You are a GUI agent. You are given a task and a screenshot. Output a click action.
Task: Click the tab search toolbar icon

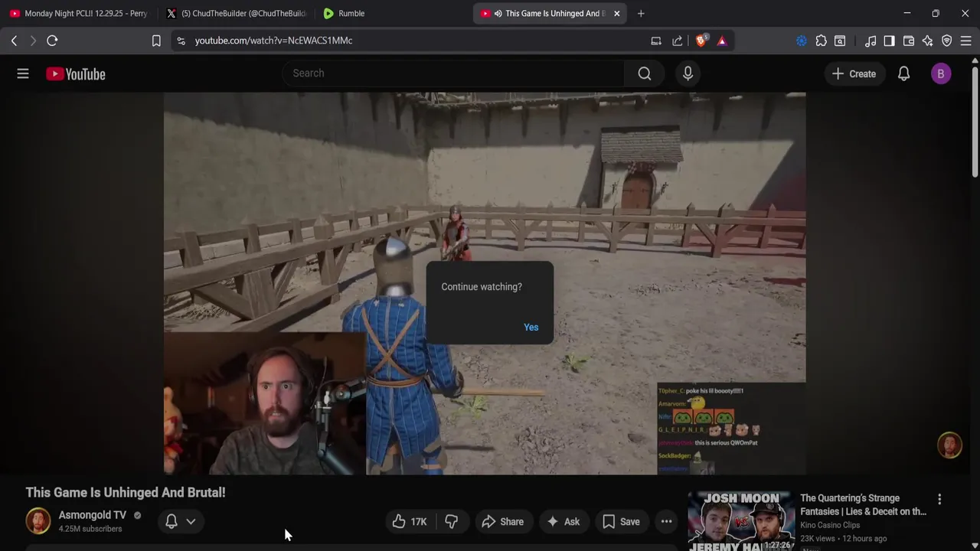(x=840, y=41)
